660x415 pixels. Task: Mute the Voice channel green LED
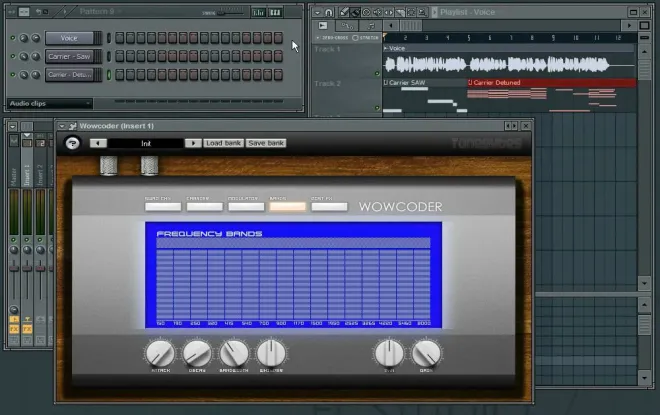click(x=13, y=38)
